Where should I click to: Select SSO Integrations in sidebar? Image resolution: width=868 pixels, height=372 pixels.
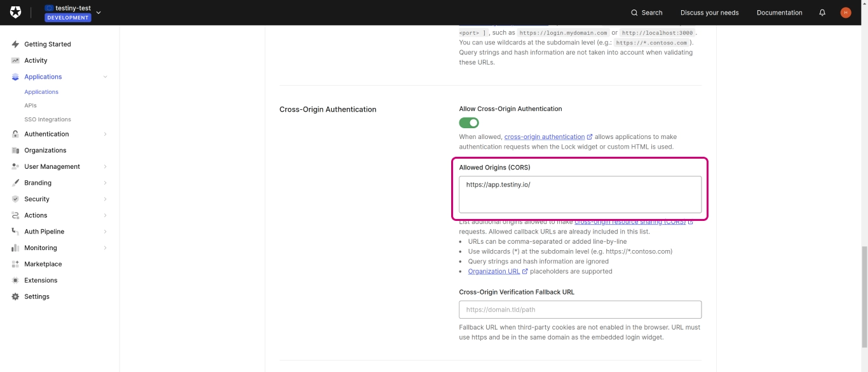pyautogui.click(x=48, y=119)
